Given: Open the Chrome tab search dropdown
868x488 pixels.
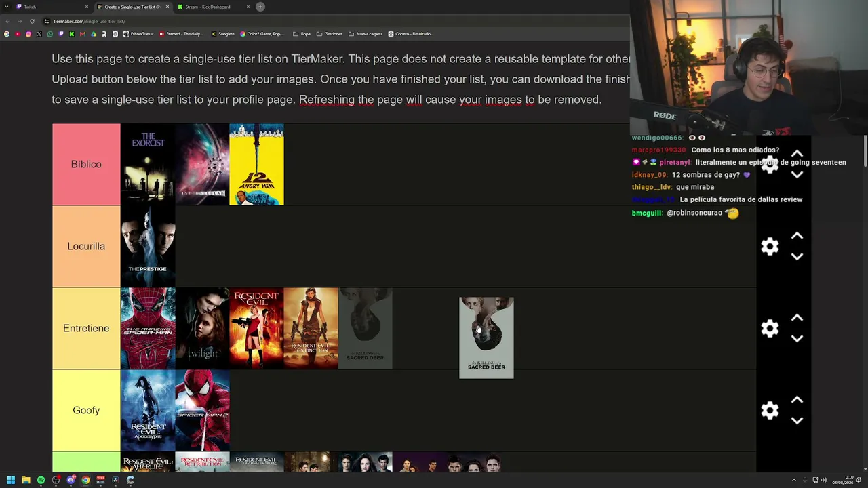Looking at the screenshot, I should pos(7,7).
